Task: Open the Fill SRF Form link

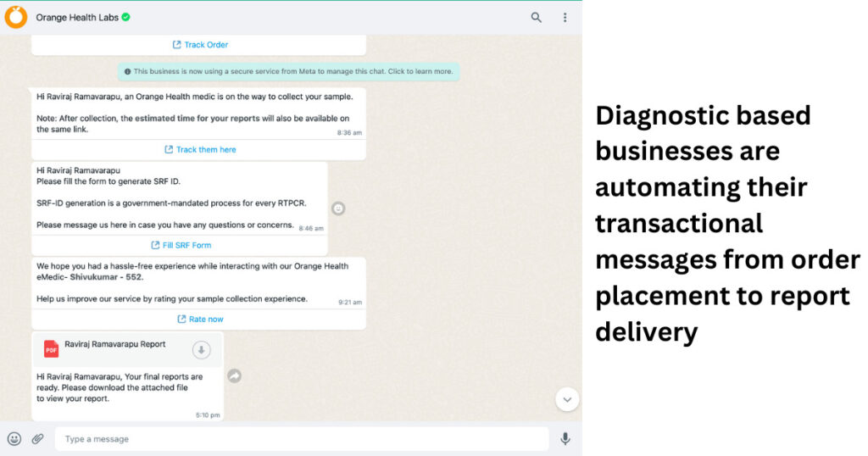Action: click(181, 245)
